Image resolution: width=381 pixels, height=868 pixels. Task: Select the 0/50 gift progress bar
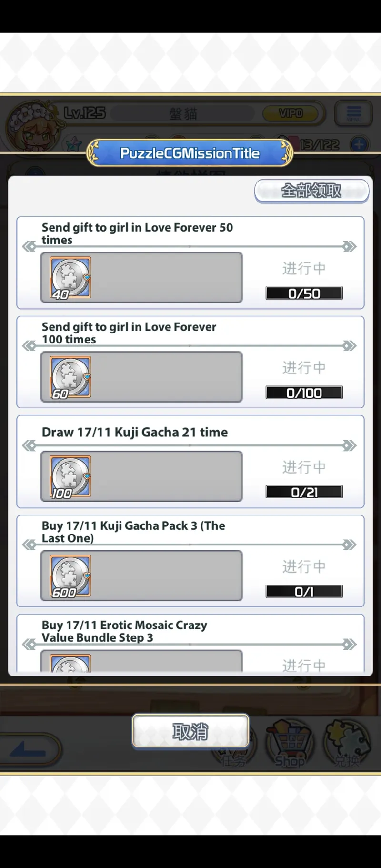[x=304, y=293]
